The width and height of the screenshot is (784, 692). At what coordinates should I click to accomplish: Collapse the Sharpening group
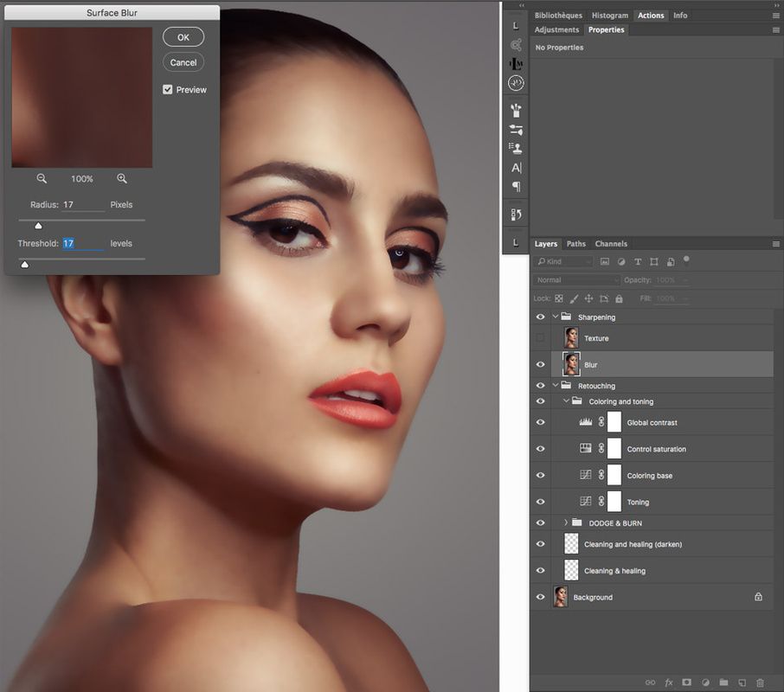point(556,317)
